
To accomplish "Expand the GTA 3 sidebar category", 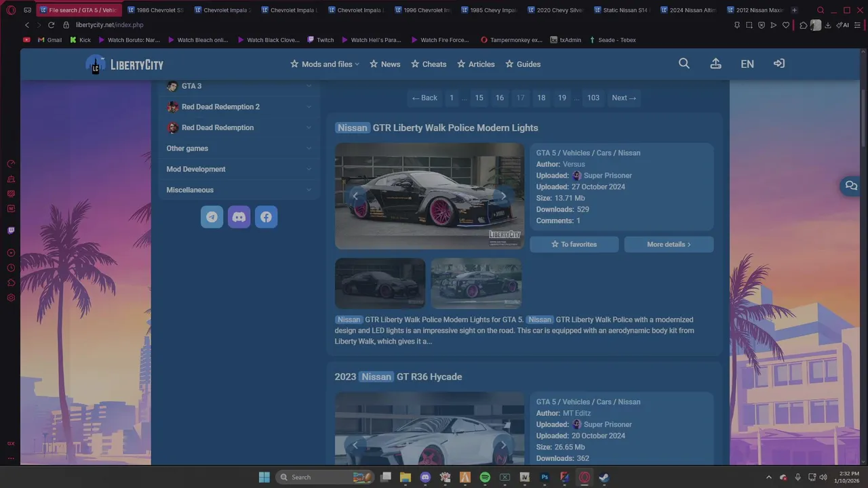I will (239, 86).
